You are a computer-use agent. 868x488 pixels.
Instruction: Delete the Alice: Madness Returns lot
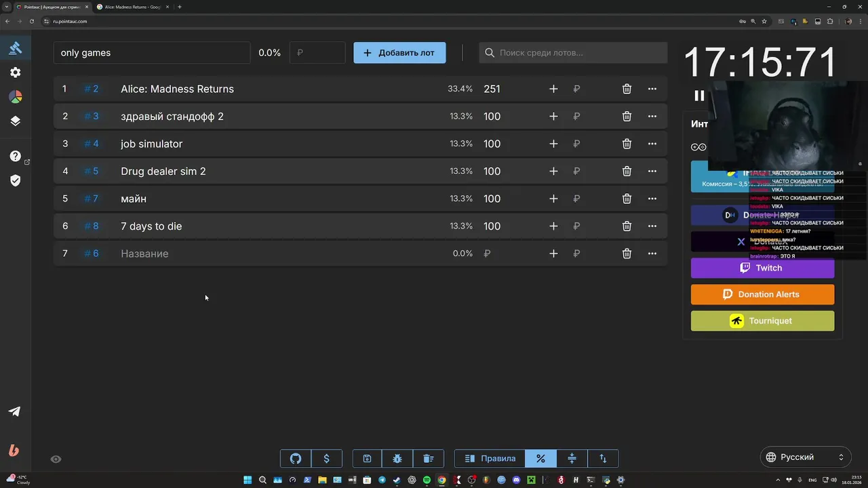pos(627,89)
